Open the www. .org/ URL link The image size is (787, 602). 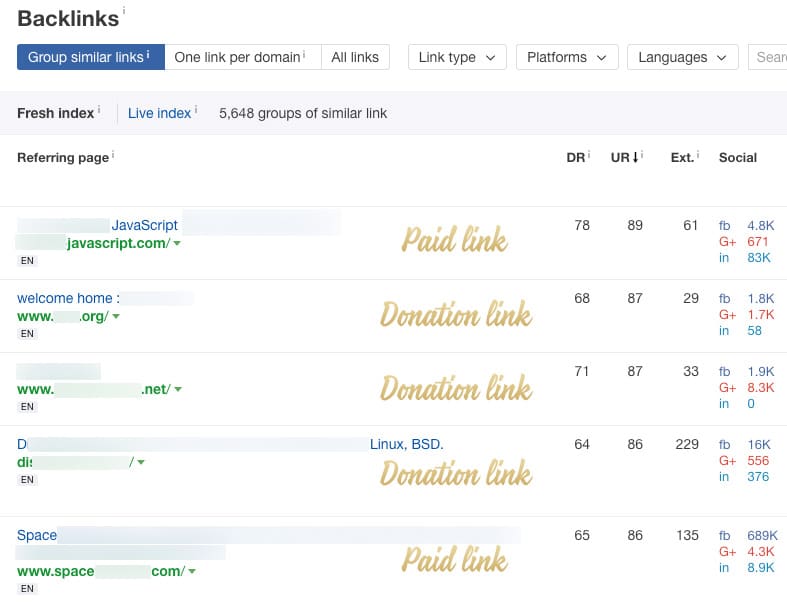tap(63, 317)
